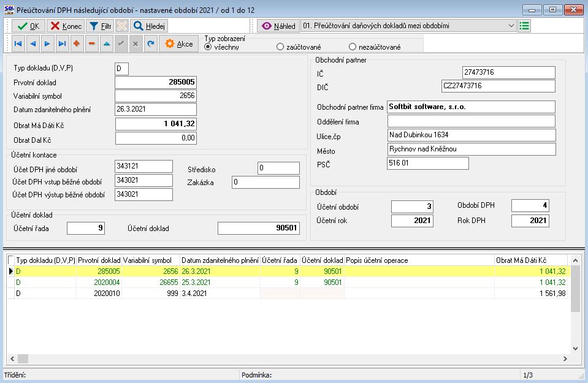Click the grid's vertical scrollbar up arrow
This screenshot has height=383, width=588.
576,260
